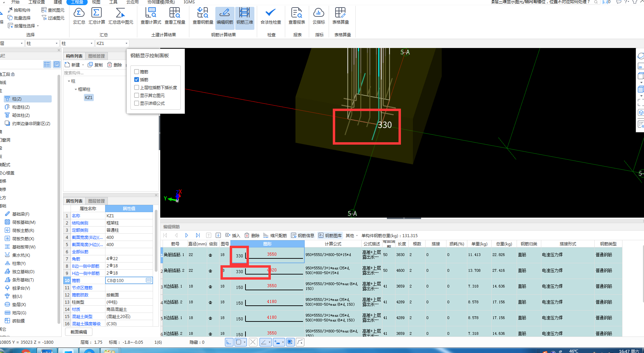644x353 pixels.
Task: Open 查看钢筋量 rebar quantity tool
Action: 203,16
